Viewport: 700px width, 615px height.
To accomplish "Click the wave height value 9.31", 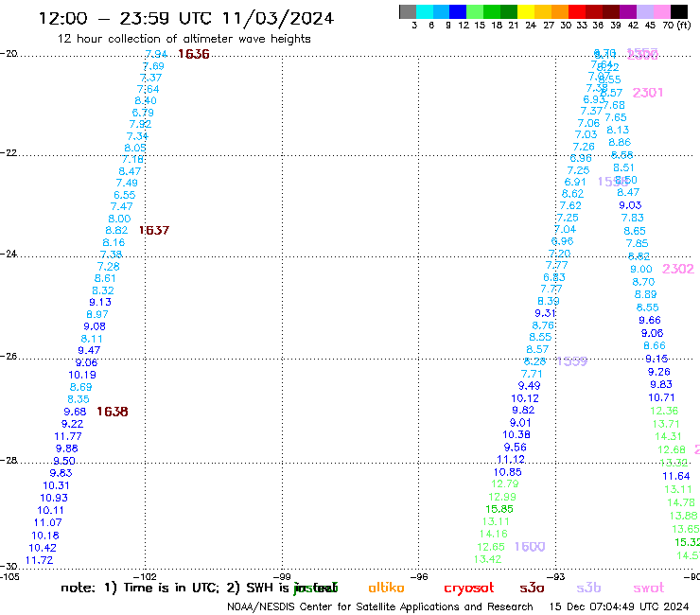I will 546,313.
